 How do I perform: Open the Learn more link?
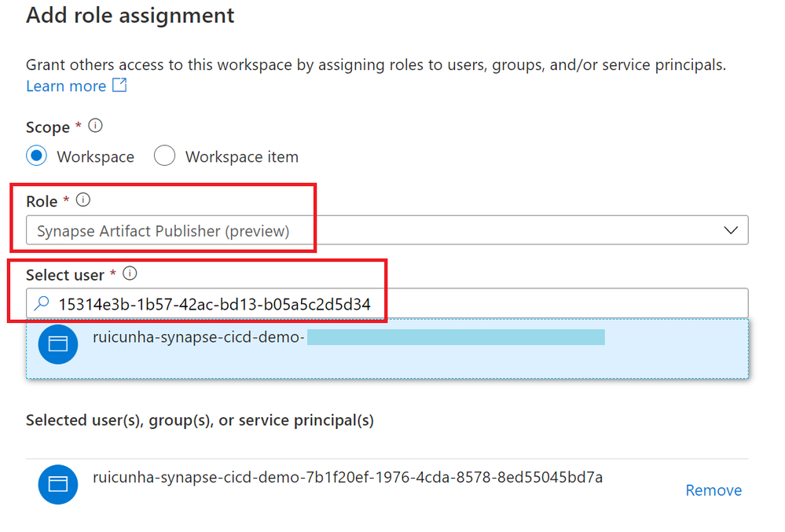click(x=66, y=86)
